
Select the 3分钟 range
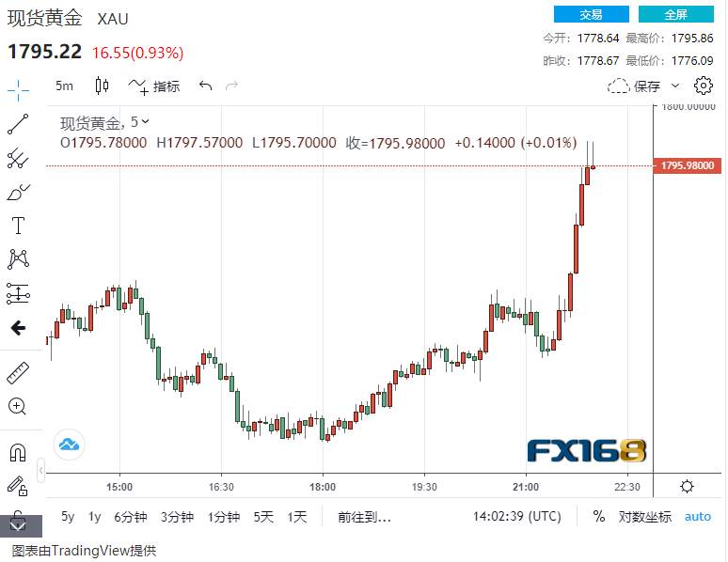[177, 517]
